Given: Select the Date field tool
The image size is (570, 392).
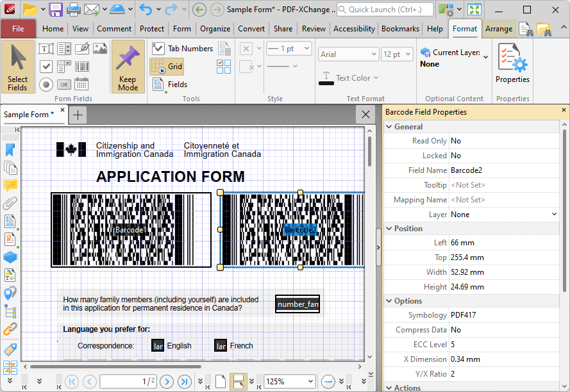Looking at the screenshot, I should pyautogui.click(x=81, y=84).
